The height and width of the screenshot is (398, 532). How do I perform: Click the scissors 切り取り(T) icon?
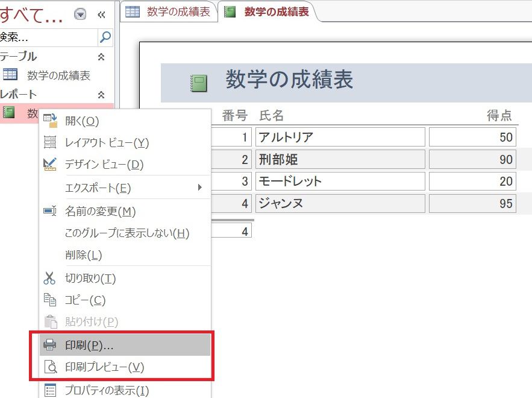(50, 279)
